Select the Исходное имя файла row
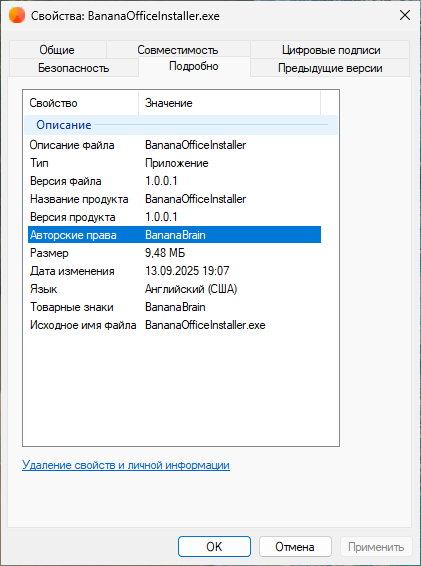This screenshot has height=566, width=421. click(x=174, y=325)
